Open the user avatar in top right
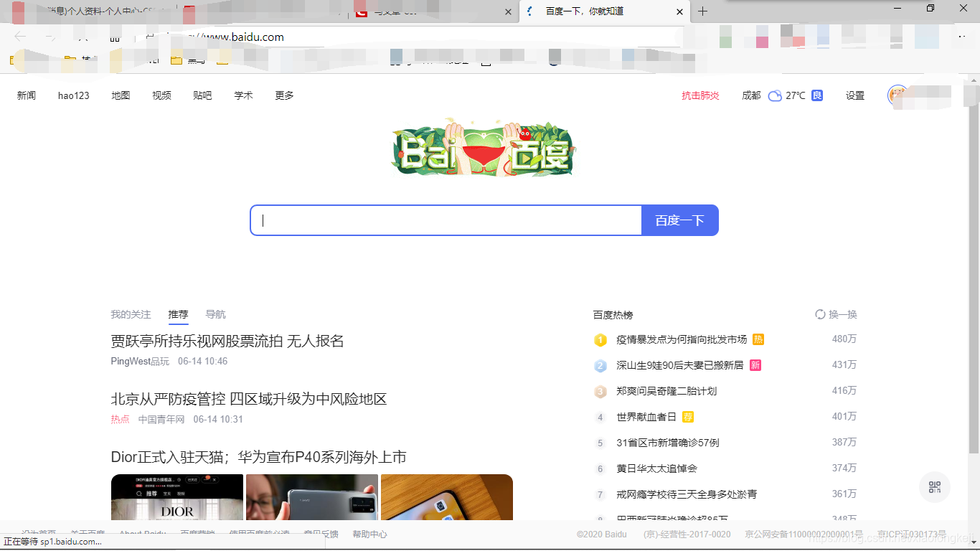980x551 pixels. (x=897, y=95)
